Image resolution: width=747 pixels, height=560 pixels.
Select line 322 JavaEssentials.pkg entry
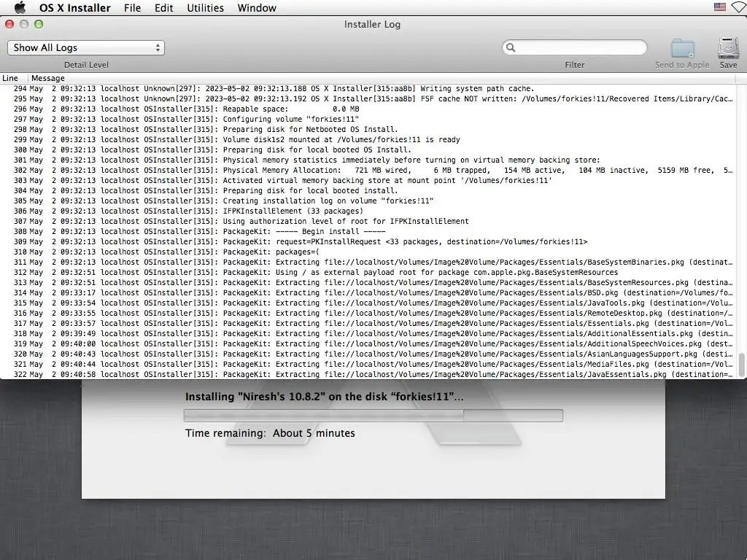click(368, 374)
